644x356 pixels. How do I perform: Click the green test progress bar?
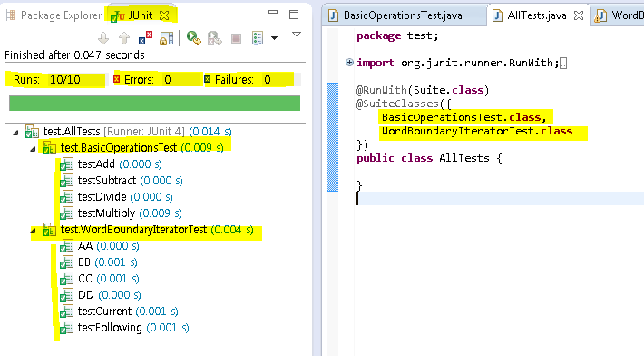click(154, 104)
